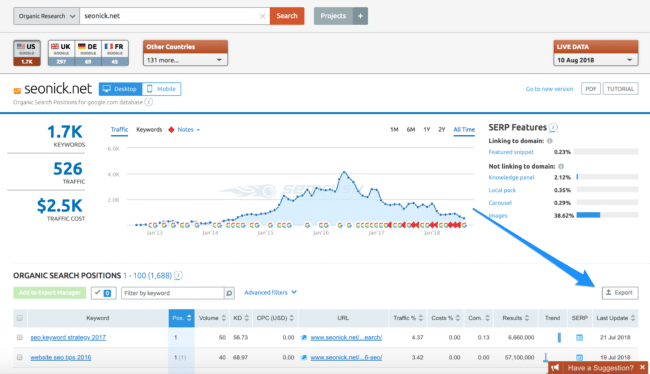650x374 pixels.
Task: Open SERP snapshot icon for seo keyword strategy 2017
Action: (580, 338)
